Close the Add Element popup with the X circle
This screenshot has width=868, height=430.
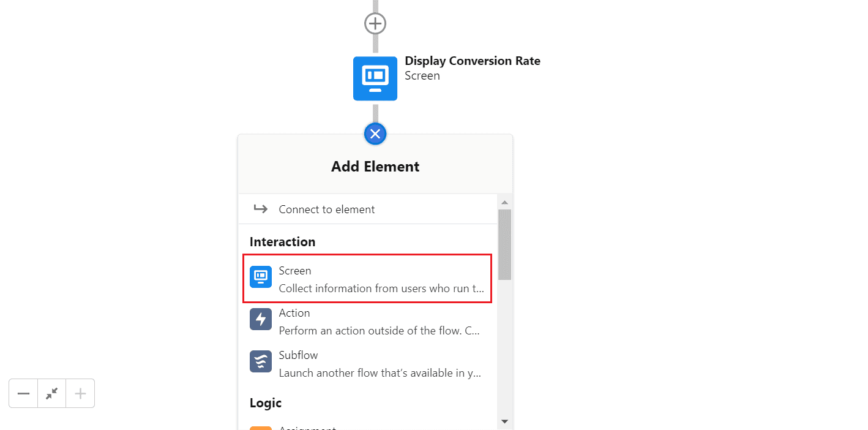pos(375,134)
